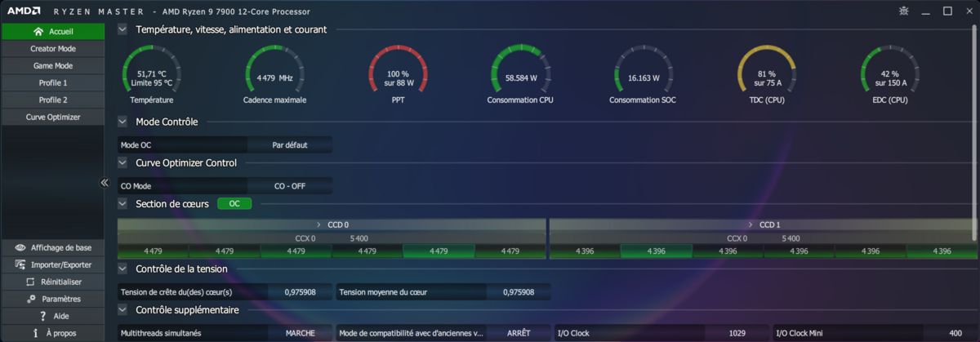
Task: Click the question mark icon beside Aide
Action: 42,316
